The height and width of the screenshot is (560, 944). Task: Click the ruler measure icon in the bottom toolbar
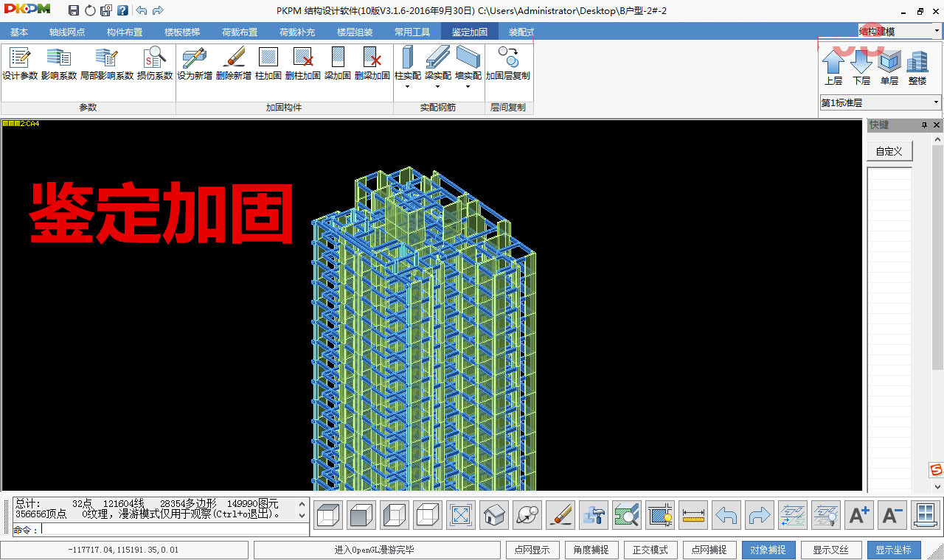coord(693,515)
